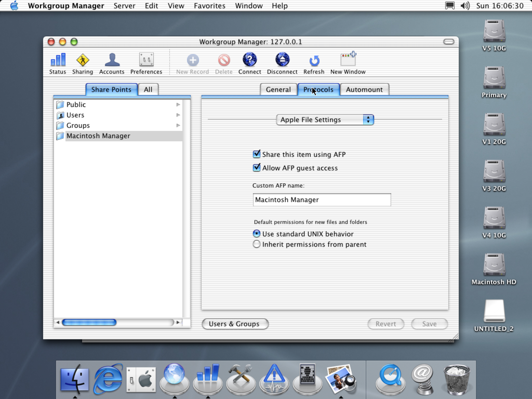This screenshot has height=399, width=532.
Task: Open the Help menu
Action: (280, 6)
